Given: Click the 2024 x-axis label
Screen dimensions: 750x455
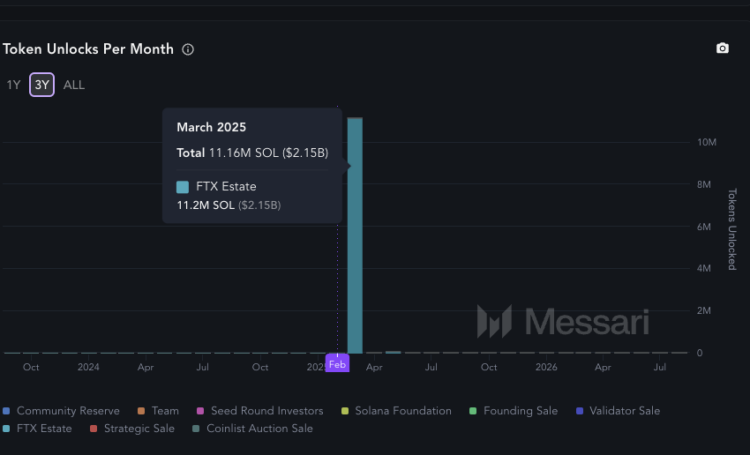Looking at the screenshot, I should (88, 367).
